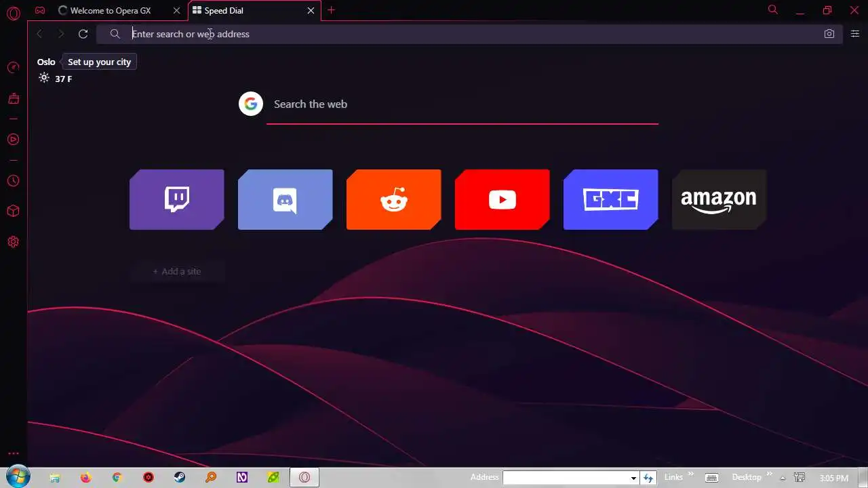
Task: Open purple N app in taskbar
Action: [242, 477]
